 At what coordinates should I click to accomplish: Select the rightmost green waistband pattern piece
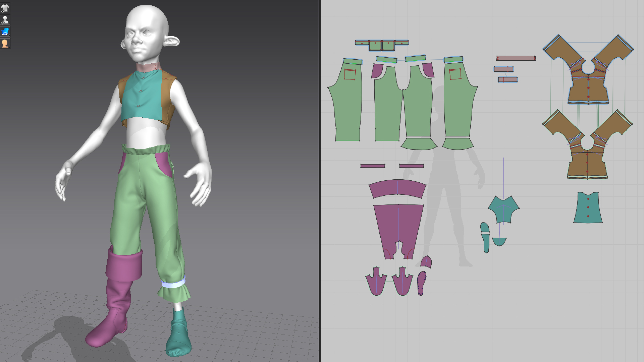coord(453,60)
